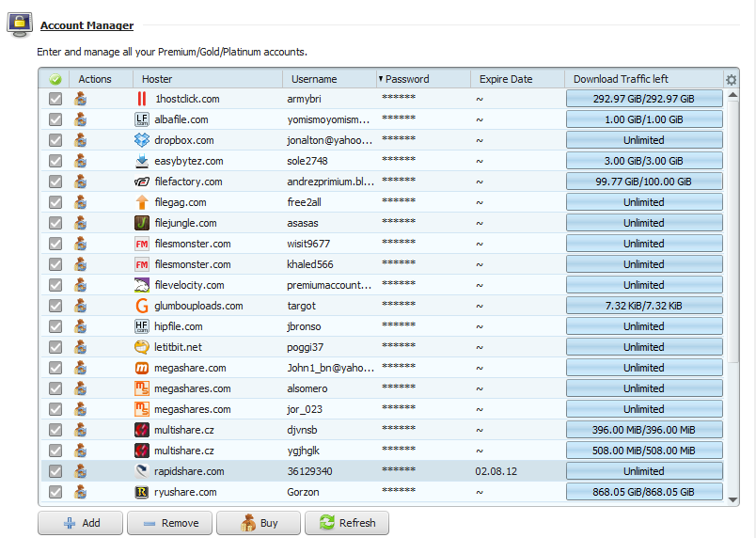Click the Actions column header
756x538 pixels.
pyautogui.click(x=102, y=79)
